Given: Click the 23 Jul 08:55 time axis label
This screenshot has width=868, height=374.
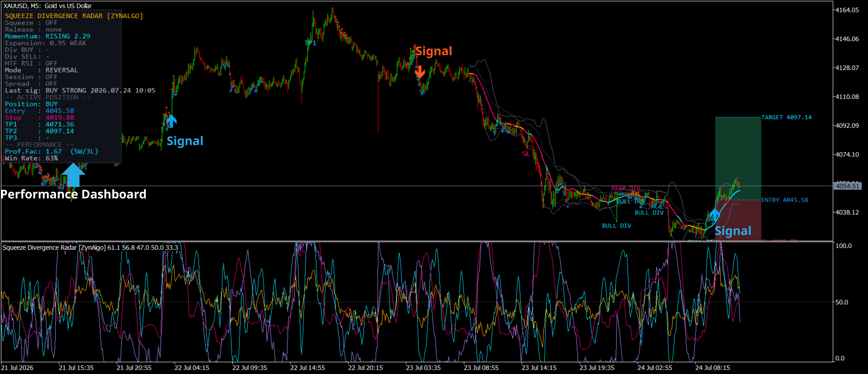Looking at the screenshot, I should point(481,368).
